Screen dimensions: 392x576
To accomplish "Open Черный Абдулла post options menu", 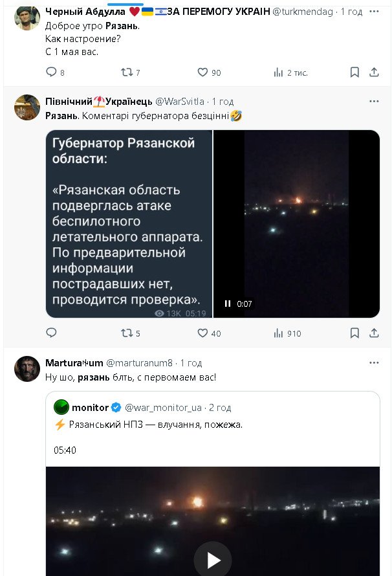I will click(374, 12).
